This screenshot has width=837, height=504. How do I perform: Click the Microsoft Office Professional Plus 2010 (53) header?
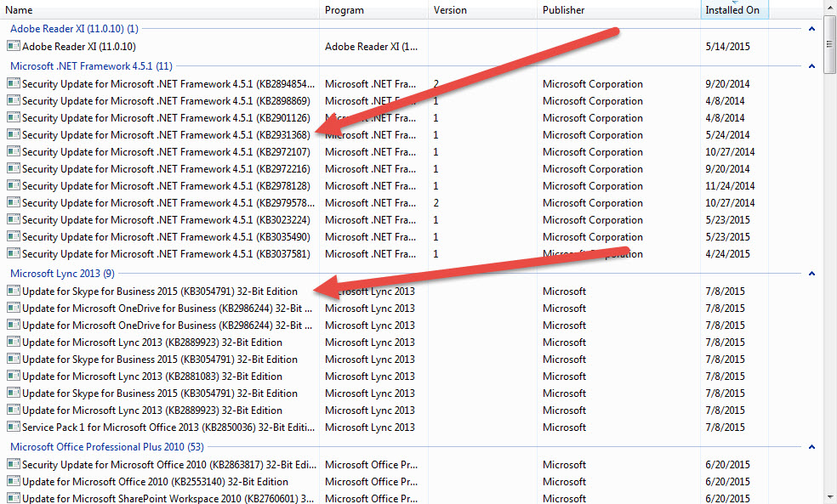(107, 447)
